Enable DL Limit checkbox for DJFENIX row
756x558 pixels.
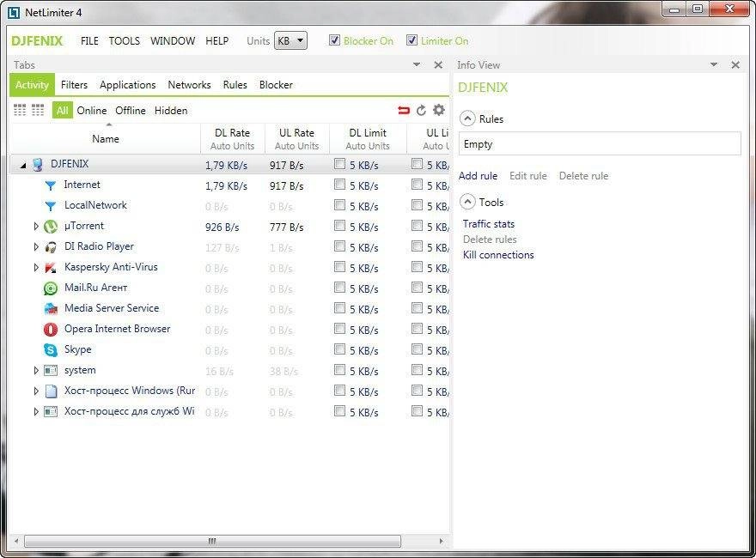click(x=340, y=164)
